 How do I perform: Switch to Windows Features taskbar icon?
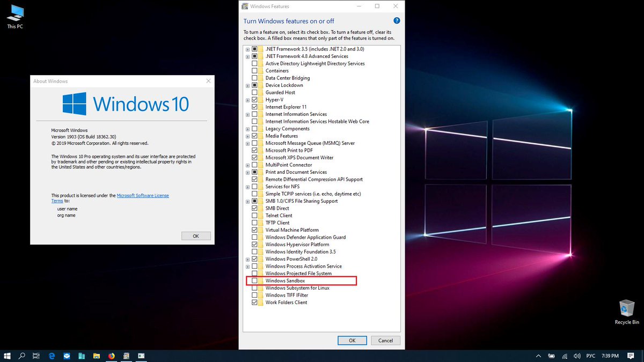click(x=127, y=356)
